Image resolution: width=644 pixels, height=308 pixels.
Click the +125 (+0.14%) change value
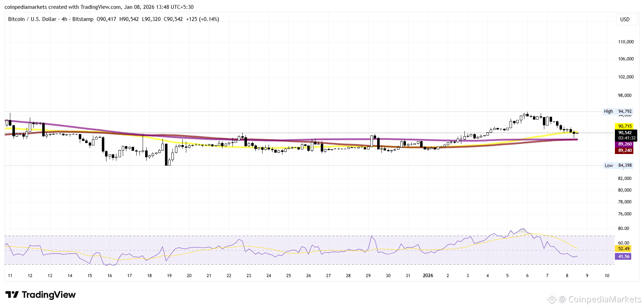(x=203, y=19)
